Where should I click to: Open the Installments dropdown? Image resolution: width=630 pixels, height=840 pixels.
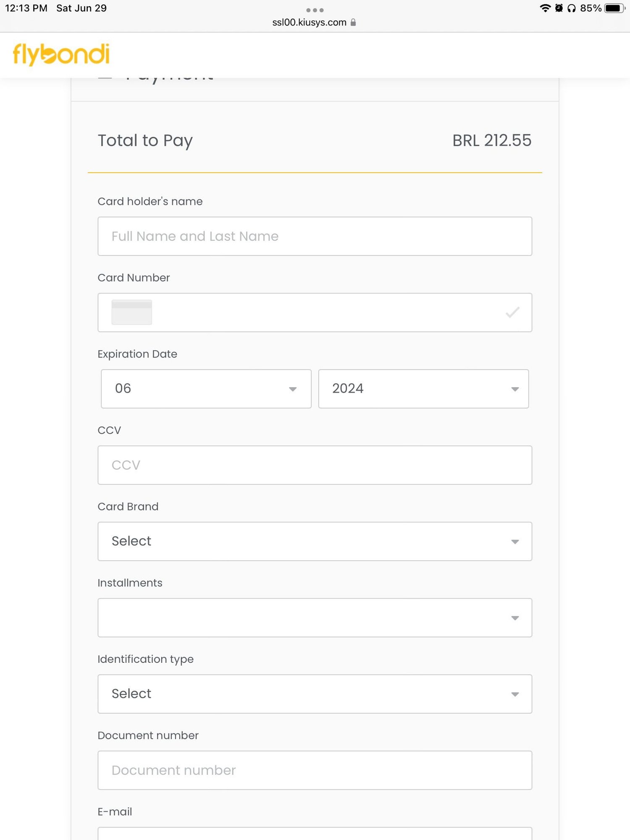315,617
